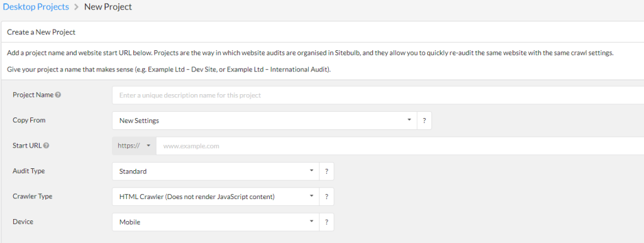Open the Device Mobile dropdown
This screenshot has height=243, width=644.
pyautogui.click(x=216, y=222)
